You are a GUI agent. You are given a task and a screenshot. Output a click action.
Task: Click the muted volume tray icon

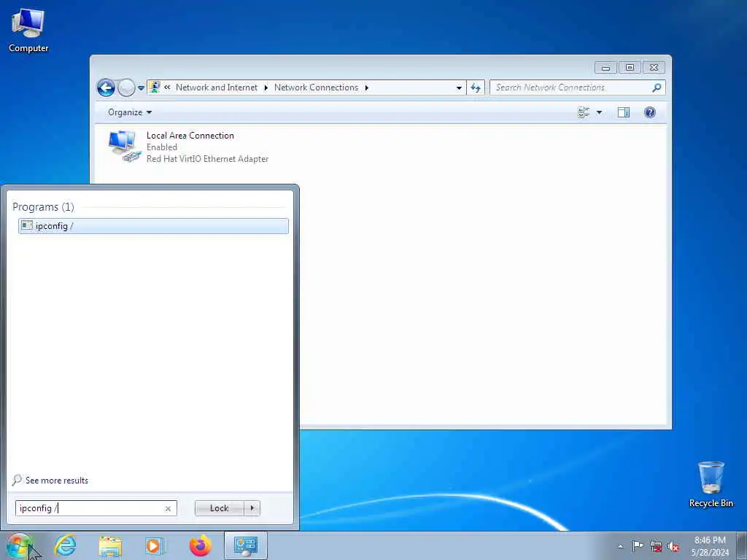(673, 547)
